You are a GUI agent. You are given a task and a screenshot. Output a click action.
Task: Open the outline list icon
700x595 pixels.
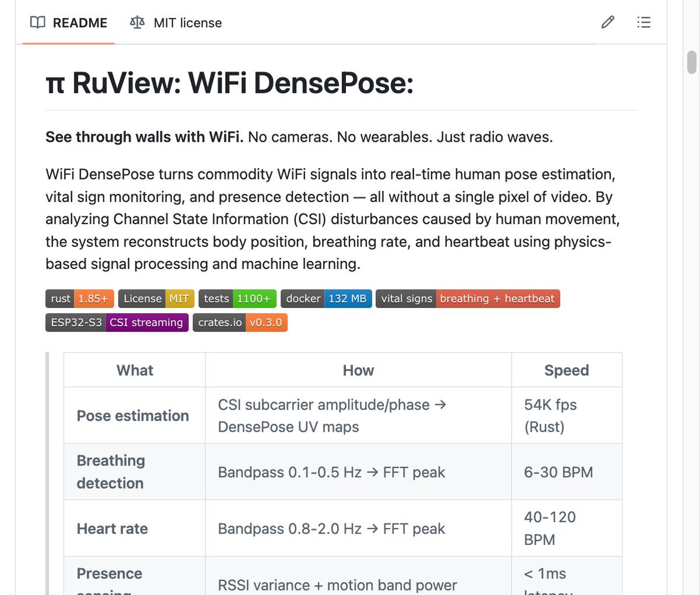pyautogui.click(x=644, y=23)
